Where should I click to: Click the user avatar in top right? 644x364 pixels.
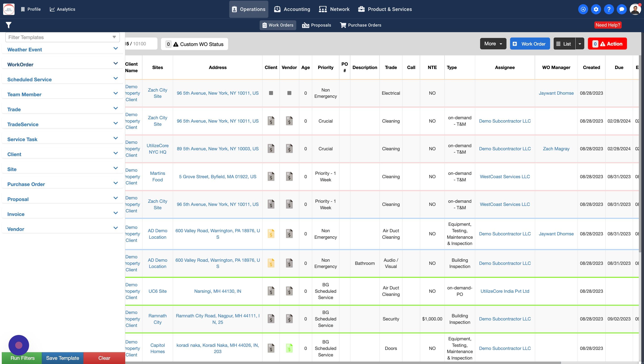pos(635,9)
